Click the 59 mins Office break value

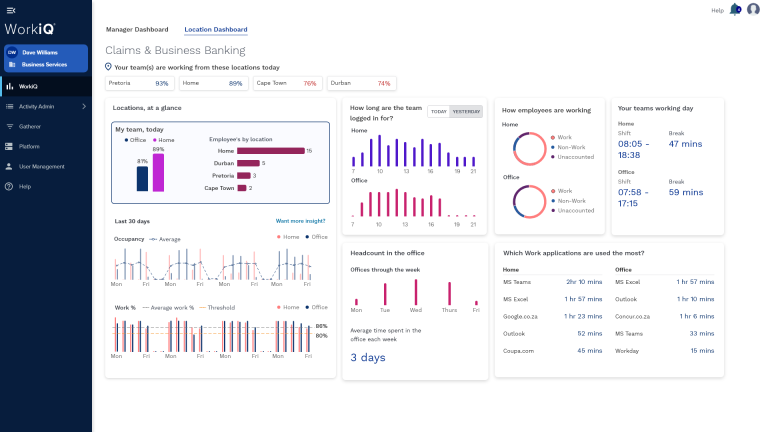[x=686, y=192]
